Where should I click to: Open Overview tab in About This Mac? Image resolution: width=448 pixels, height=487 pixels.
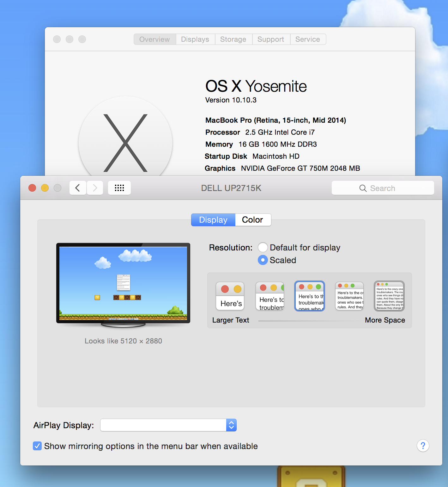(155, 39)
